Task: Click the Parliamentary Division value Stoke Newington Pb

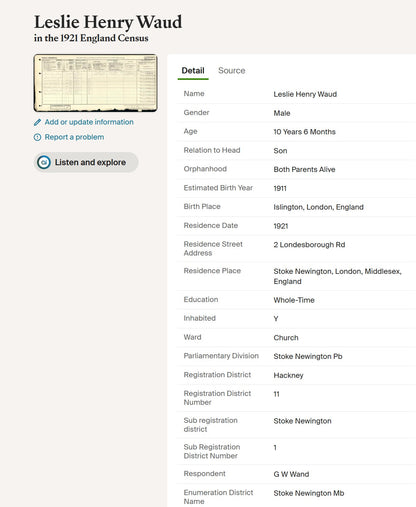Action: tap(308, 356)
